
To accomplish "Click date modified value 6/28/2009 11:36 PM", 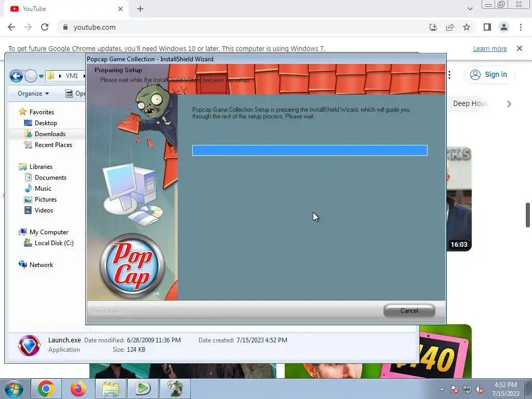I will tap(154, 340).
